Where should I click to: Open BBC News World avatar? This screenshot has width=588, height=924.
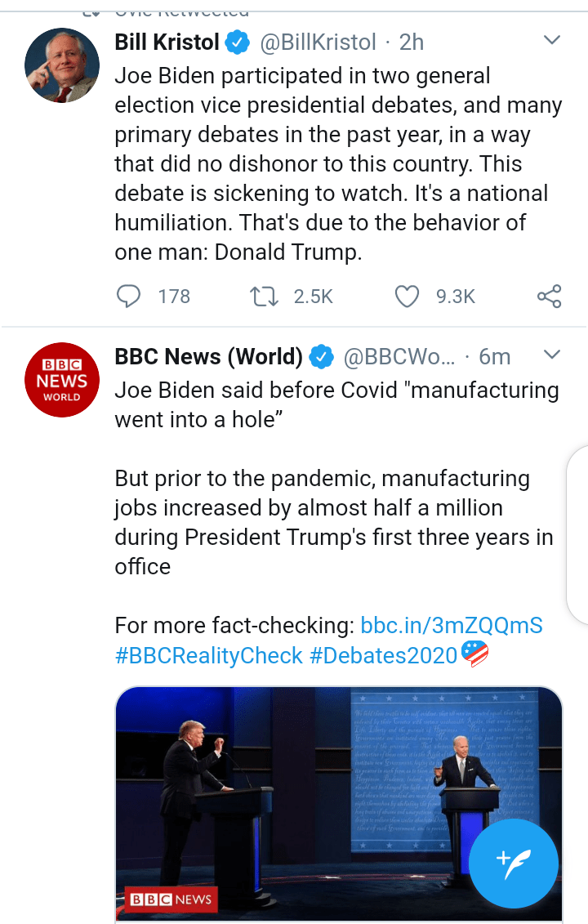(62, 380)
